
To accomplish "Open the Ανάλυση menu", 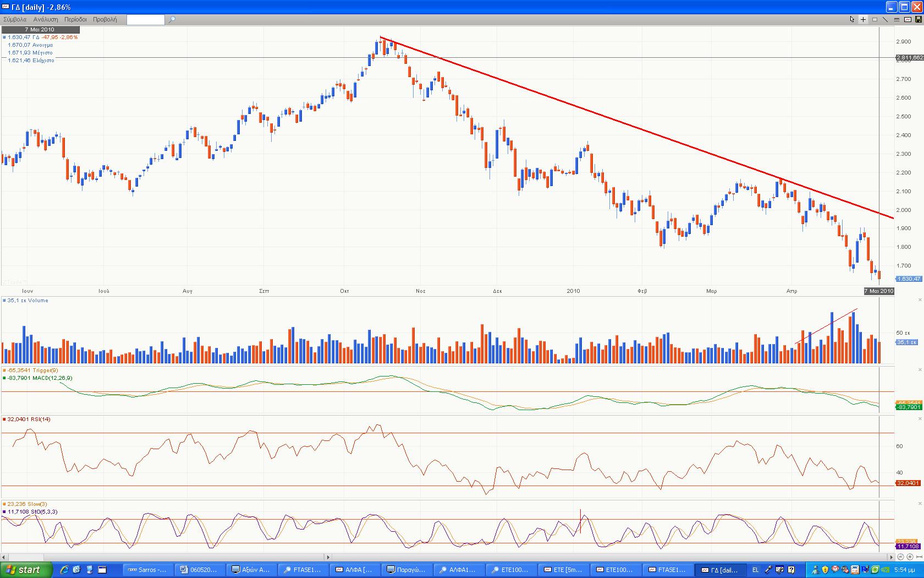I will pyautogui.click(x=46, y=19).
